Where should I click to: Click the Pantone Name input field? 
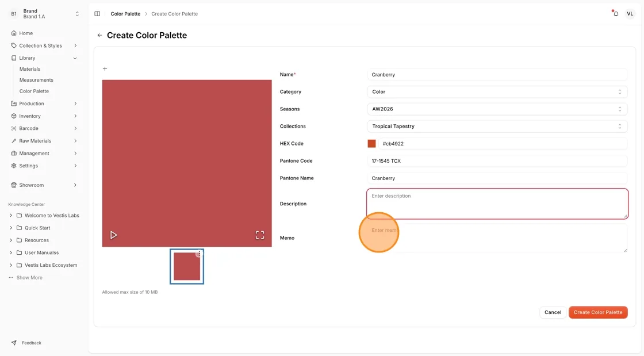(497, 178)
